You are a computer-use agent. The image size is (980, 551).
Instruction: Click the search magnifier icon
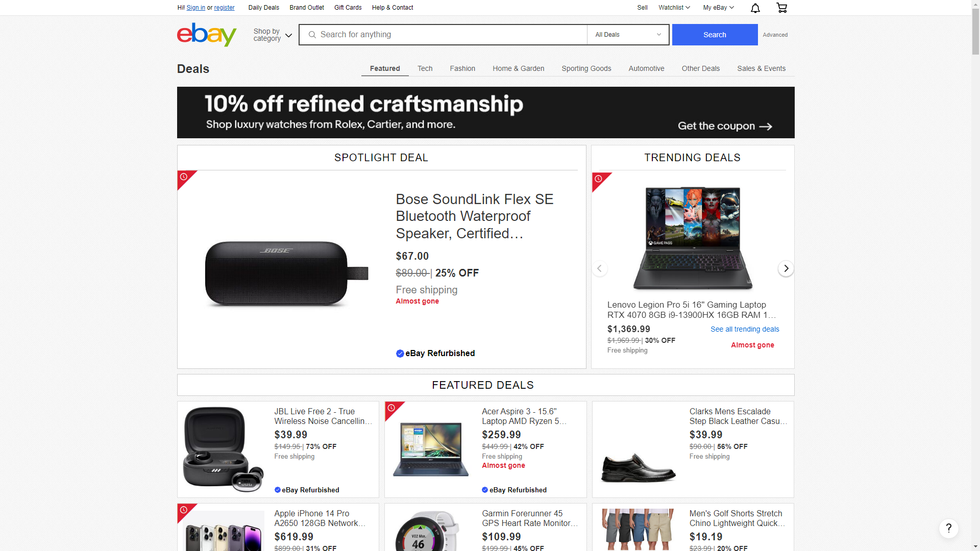(x=312, y=34)
